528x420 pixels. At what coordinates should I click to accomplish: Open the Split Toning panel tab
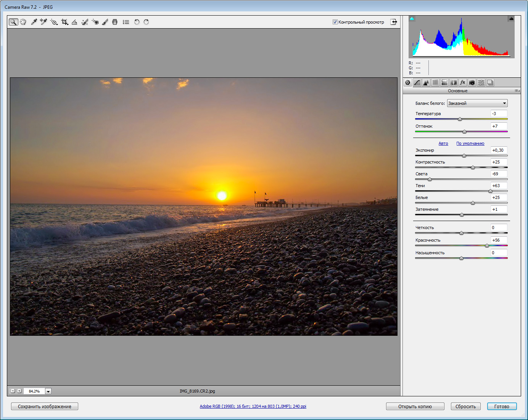(x=444, y=82)
